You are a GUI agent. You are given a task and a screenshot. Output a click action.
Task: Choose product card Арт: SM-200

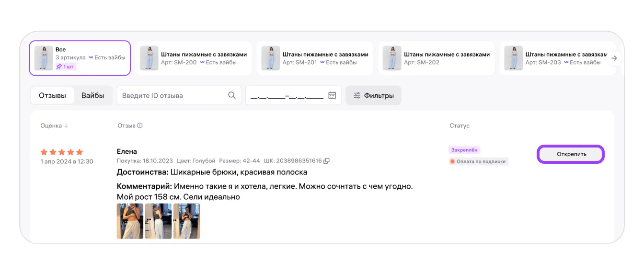click(x=193, y=58)
